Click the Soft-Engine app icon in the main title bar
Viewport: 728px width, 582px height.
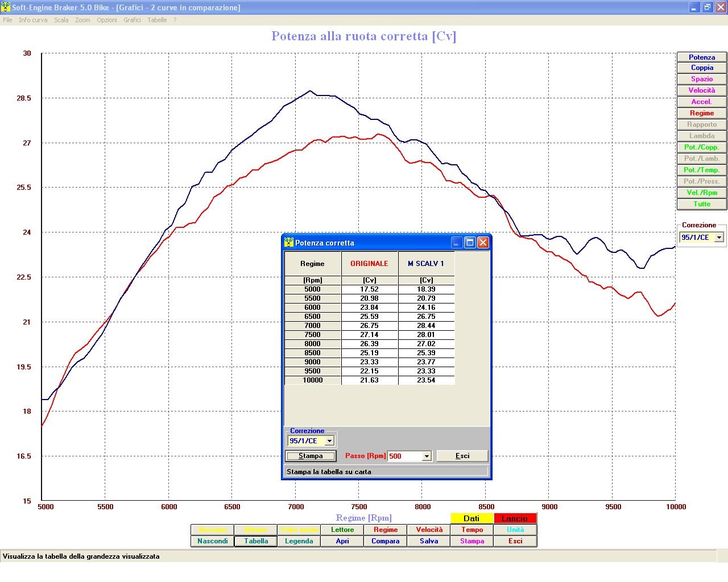coord(6,7)
